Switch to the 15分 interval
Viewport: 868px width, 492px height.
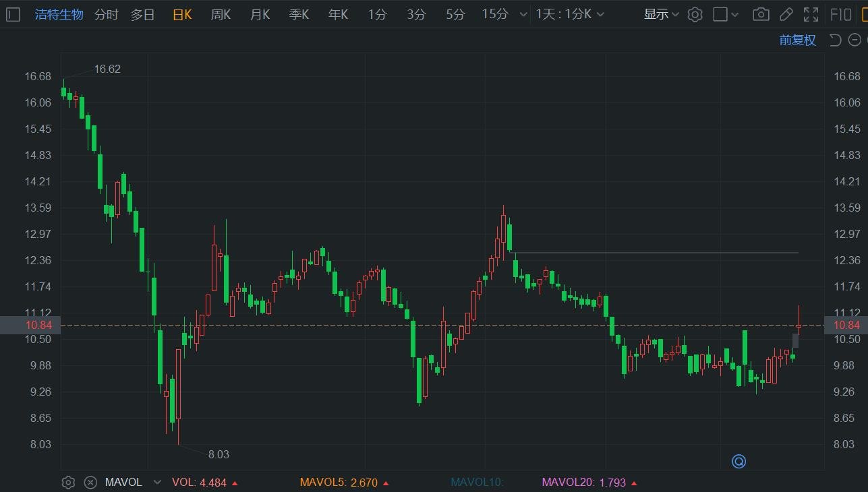(x=495, y=14)
